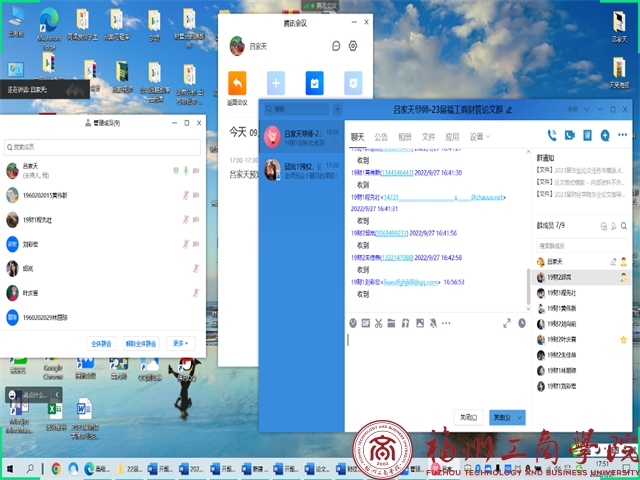The height and width of the screenshot is (480, 640).
Task: Unmute microphone of 刘彩宏 in meeting list
Action: (x=186, y=244)
